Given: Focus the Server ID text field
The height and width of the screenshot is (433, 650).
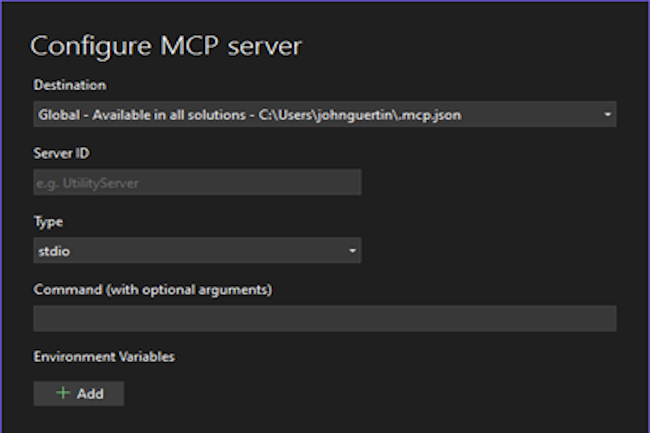Looking at the screenshot, I should (x=197, y=182).
